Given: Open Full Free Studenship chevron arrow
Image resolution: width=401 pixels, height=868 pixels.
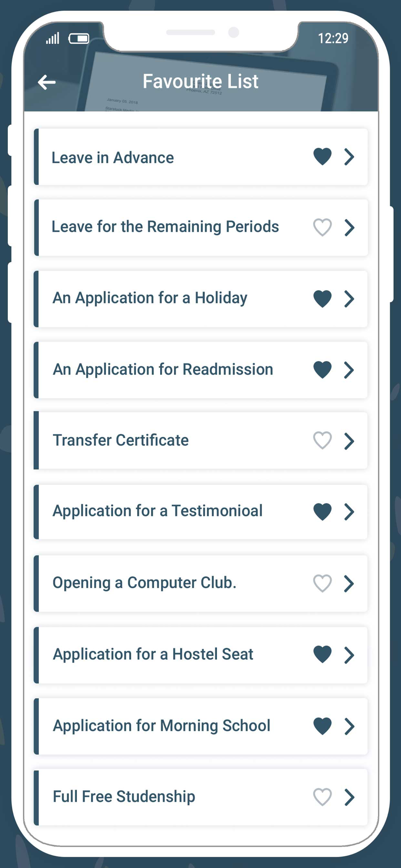Looking at the screenshot, I should tap(349, 797).
